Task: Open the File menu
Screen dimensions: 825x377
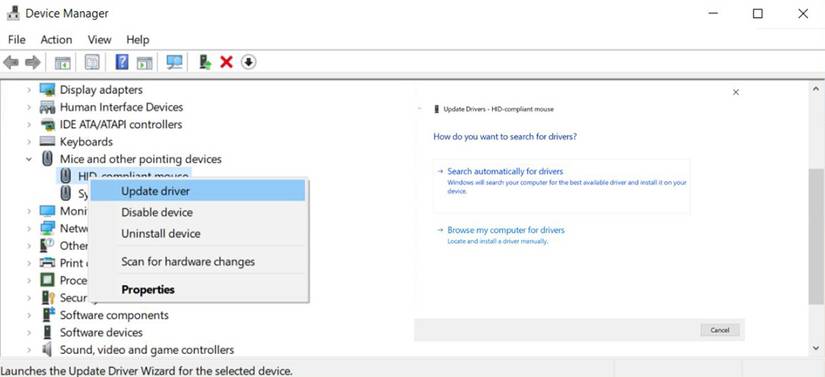Action: (x=16, y=40)
